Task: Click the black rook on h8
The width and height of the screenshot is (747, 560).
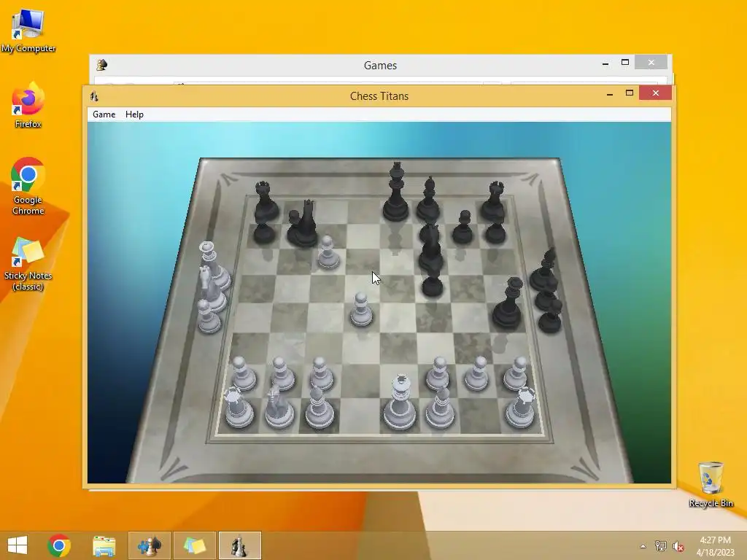Action: (x=494, y=201)
